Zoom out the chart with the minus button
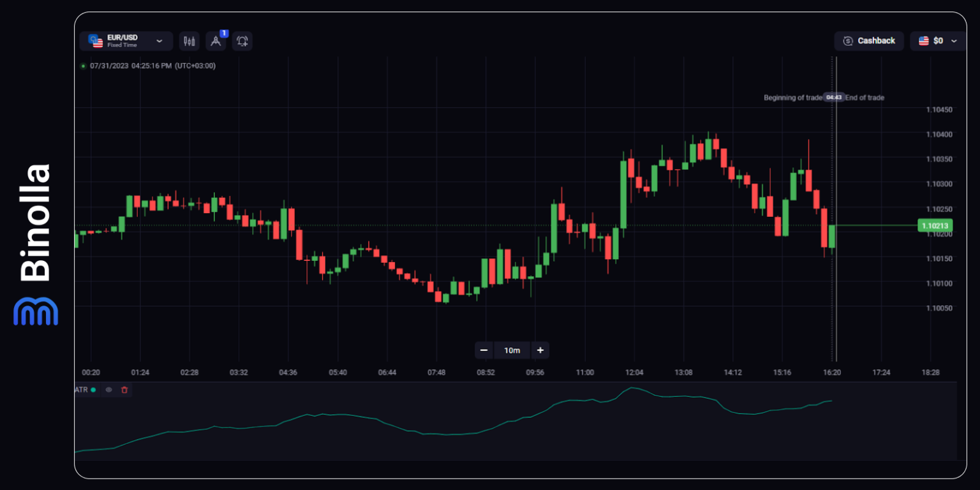This screenshot has width=980, height=490. (484, 350)
